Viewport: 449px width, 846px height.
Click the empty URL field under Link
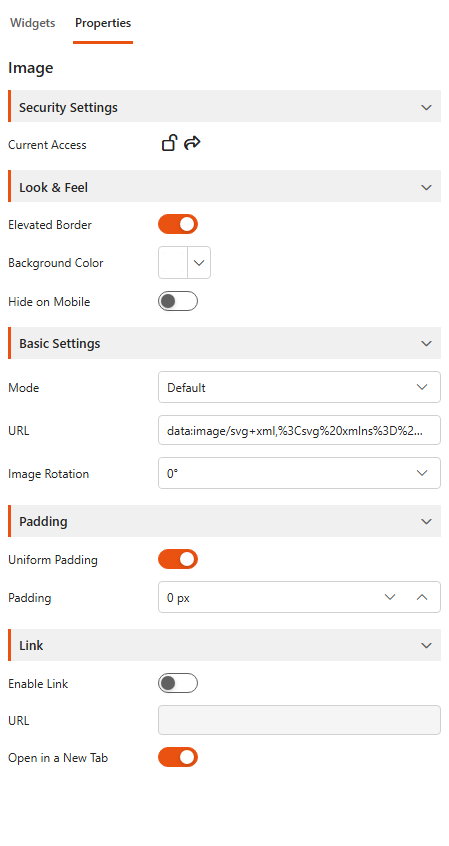[x=300, y=720]
